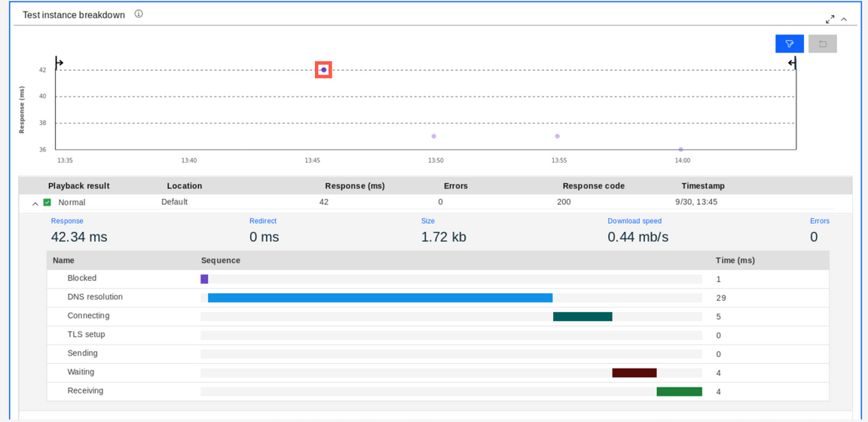Collapse the Normal playback result row

click(35, 203)
